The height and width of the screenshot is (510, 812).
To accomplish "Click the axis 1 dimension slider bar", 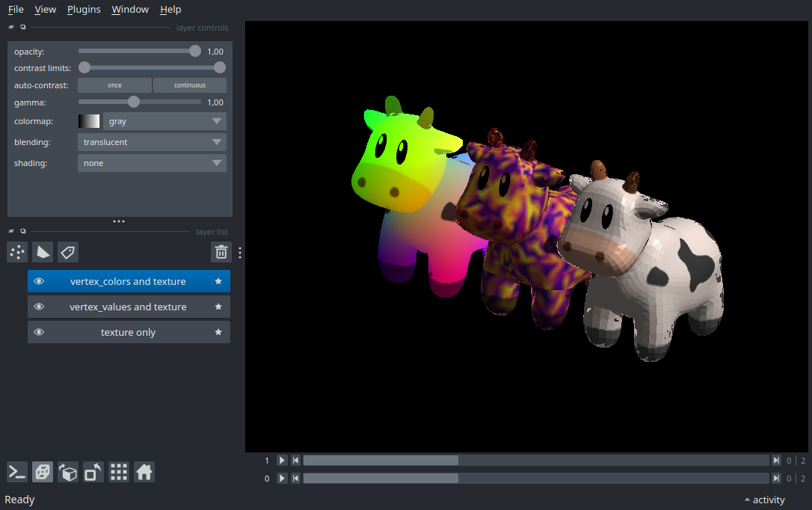I will [536, 461].
